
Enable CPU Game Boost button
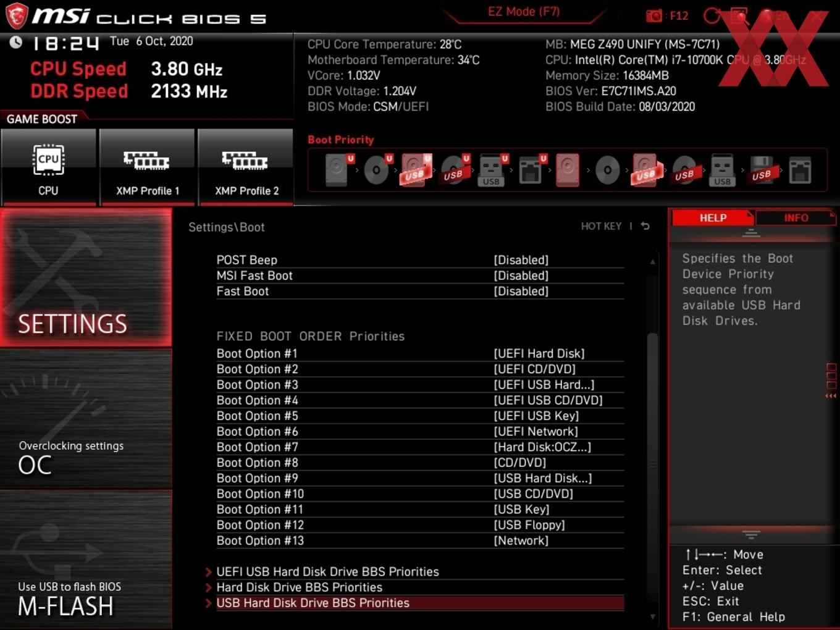point(48,167)
